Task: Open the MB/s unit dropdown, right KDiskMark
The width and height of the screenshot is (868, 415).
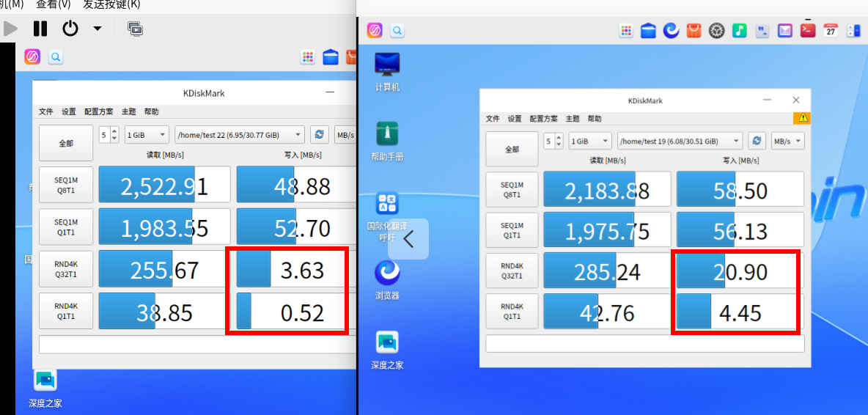Action: pyautogui.click(x=788, y=141)
